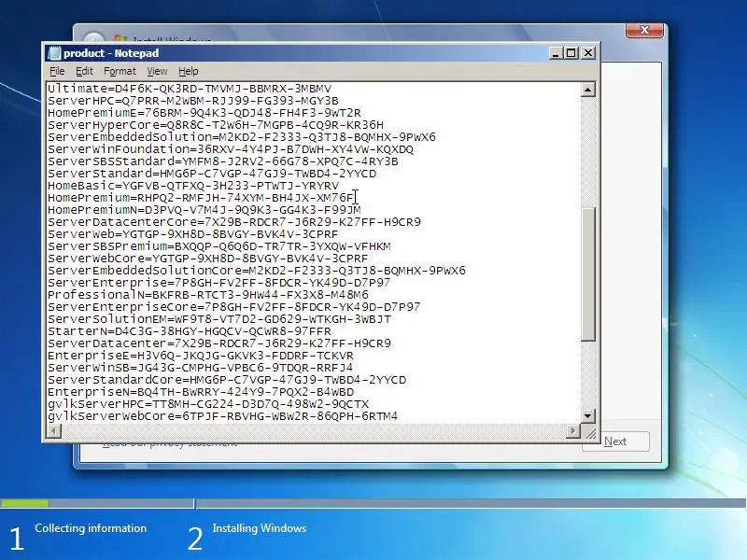Click the setup progress bar
Image resolution: width=747 pixels, height=560 pixels.
(x=373, y=503)
